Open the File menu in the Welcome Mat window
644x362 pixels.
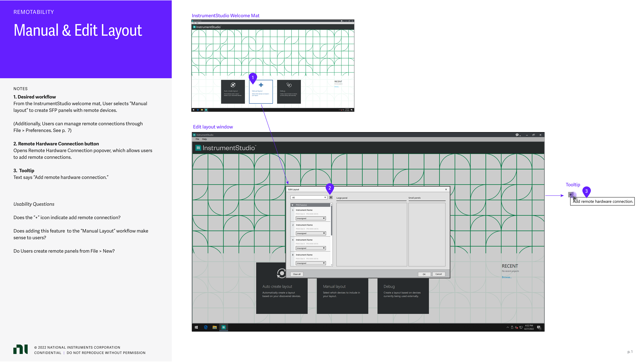coord(194,23)
